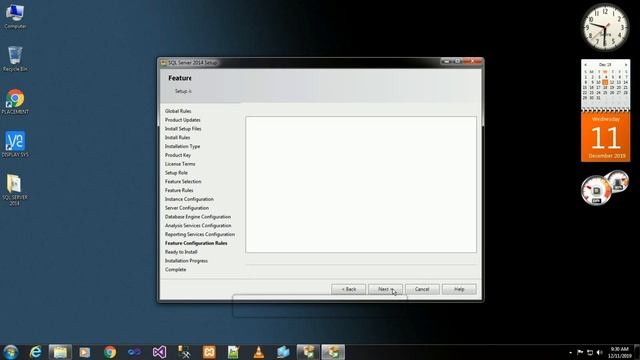This screenshot has height=360, width=640.
Task: Click the blue infinity-shaped taskbar icon
Action: coord(134,352)
